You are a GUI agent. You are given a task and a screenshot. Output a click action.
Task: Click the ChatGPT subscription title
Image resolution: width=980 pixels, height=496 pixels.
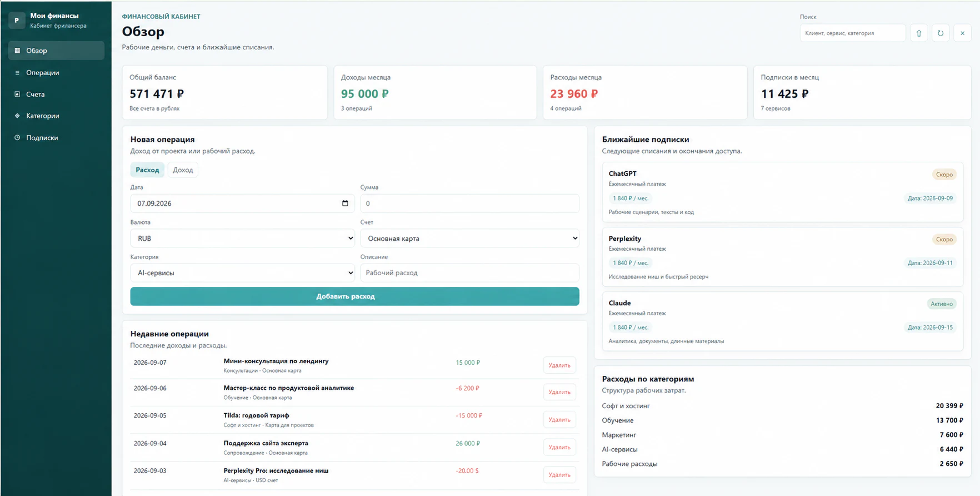click(x=622, y=173)
